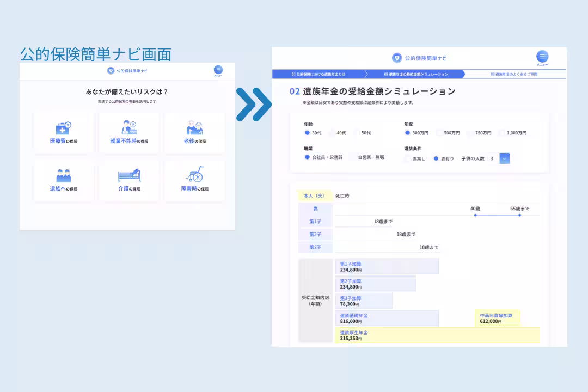The image size is (588, 392).
Task: Select the 40代 age radio button
Action: (x=332, y=133)
